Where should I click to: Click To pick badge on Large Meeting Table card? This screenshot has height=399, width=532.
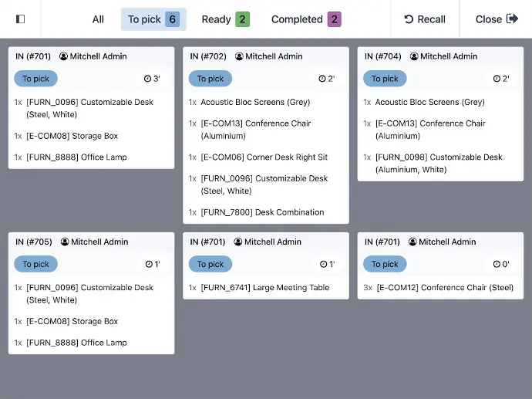coord(210,264)
